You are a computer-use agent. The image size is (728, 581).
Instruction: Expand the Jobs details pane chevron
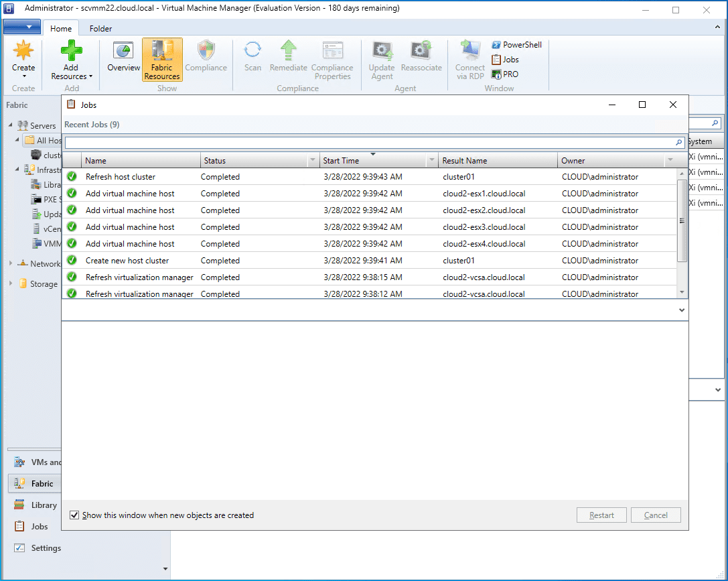(682, 310)
